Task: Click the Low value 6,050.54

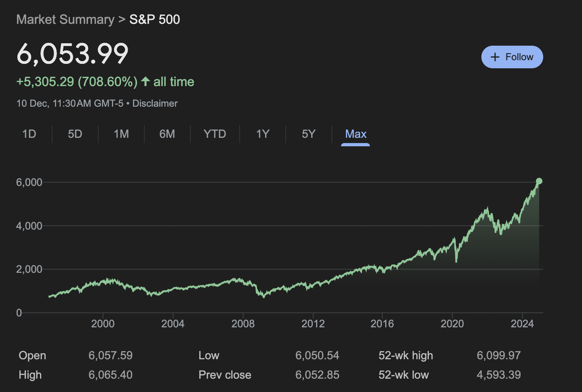Action: [x=317, y=356]
